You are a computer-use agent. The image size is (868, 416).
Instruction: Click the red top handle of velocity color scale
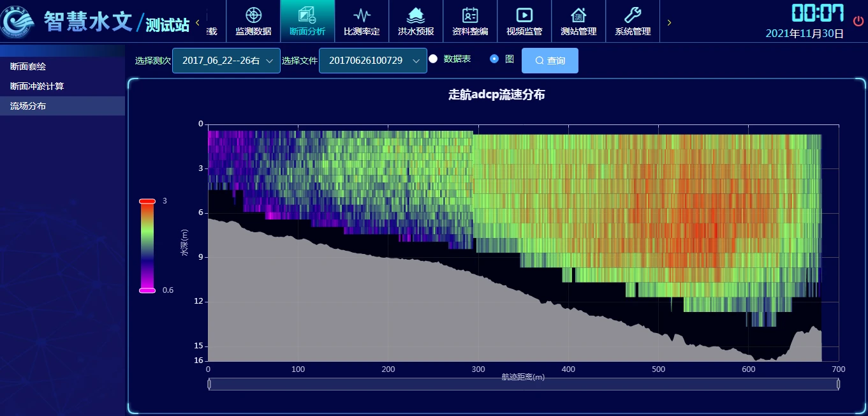[147, 201]
